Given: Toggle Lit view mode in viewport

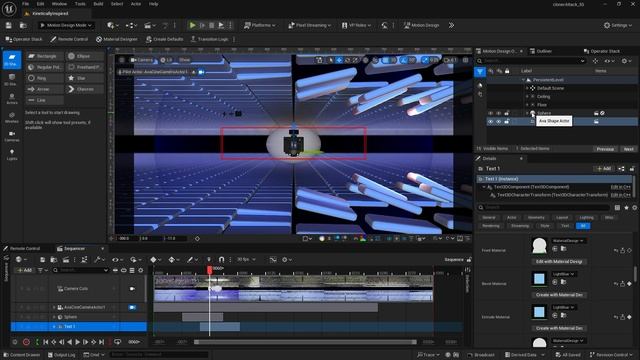Looking at the screenshot, I should point(167,60).
